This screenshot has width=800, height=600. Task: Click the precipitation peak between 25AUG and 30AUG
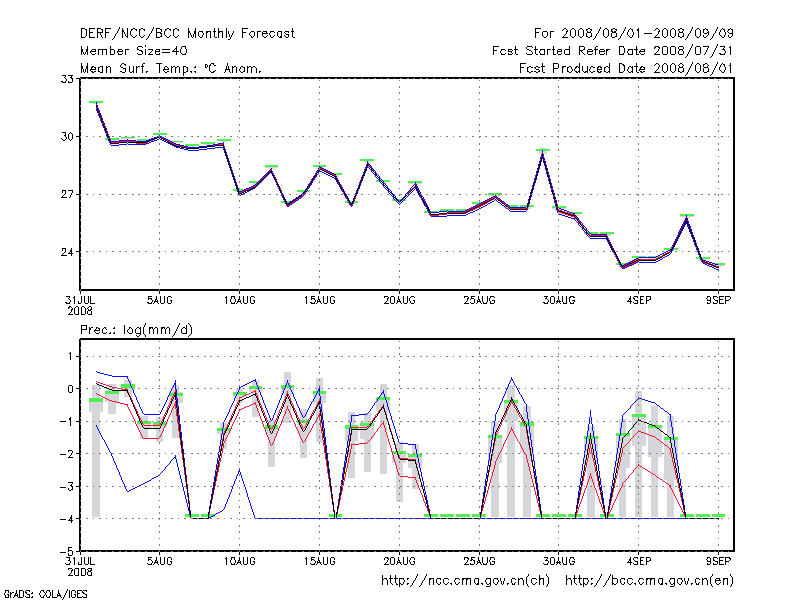point(511,400)
